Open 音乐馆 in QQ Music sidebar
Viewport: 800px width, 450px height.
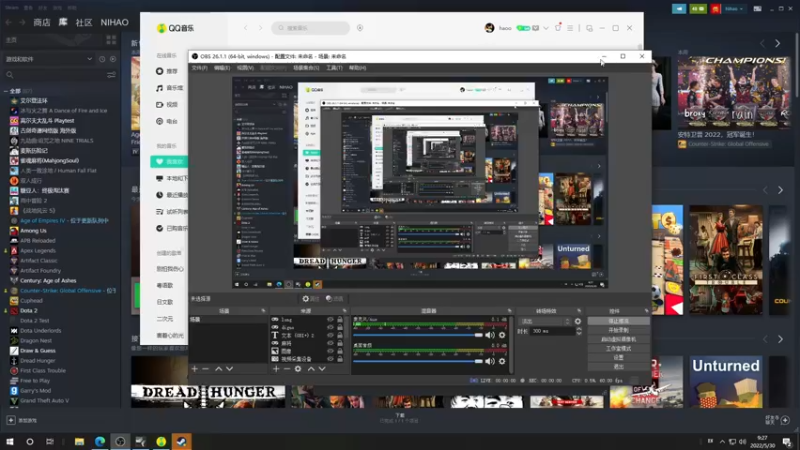[169, 88]
